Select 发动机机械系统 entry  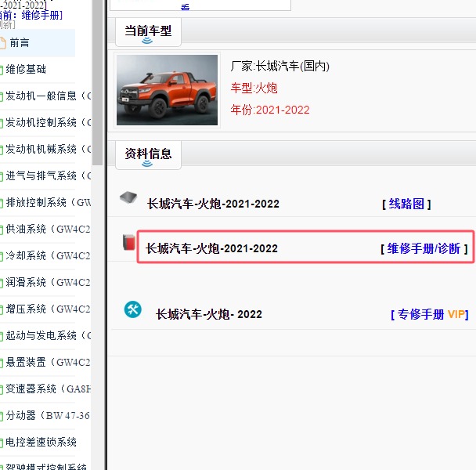click(48, 149)
